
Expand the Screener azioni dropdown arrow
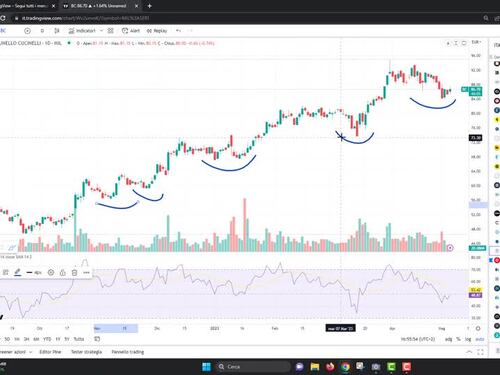point(31,352)
